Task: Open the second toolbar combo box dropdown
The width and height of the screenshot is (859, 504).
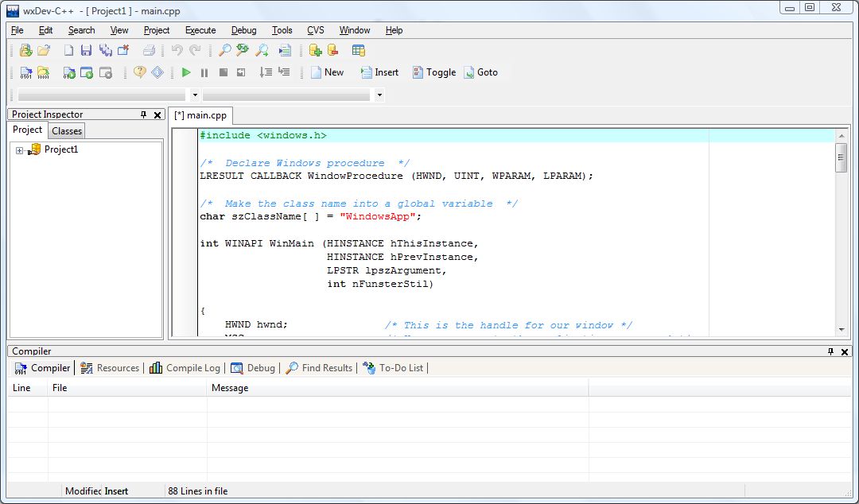Action: pyautogui.click(x=379, y=95)
